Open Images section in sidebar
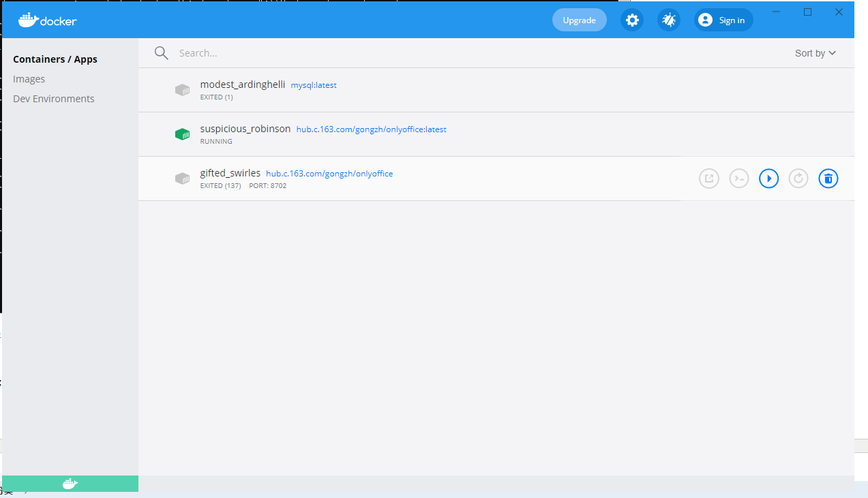This screenshot has width=868, height=498. pos(29,79)
